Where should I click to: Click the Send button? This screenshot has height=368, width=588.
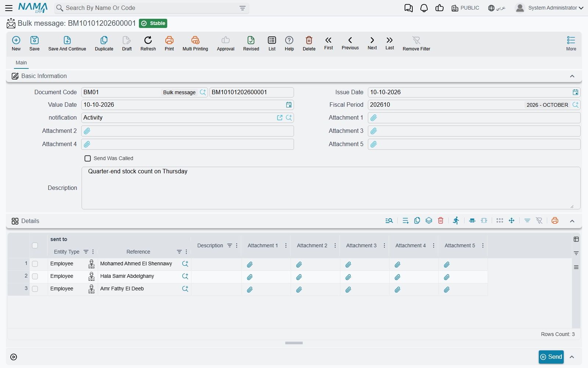(x=551, y=357)
